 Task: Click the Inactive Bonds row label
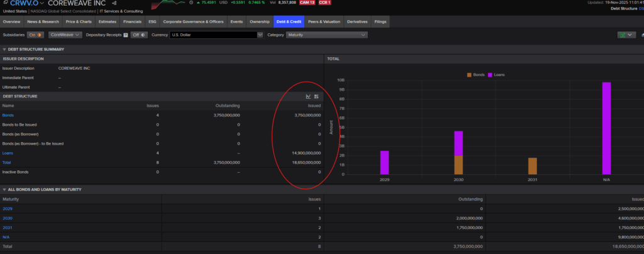pos(15,172)
